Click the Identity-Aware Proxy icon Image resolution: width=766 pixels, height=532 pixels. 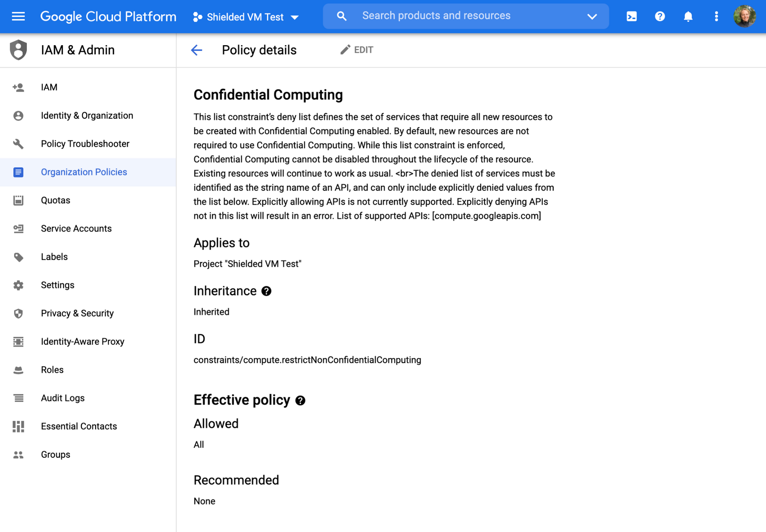pyautogui.click(x=18, y=342)
